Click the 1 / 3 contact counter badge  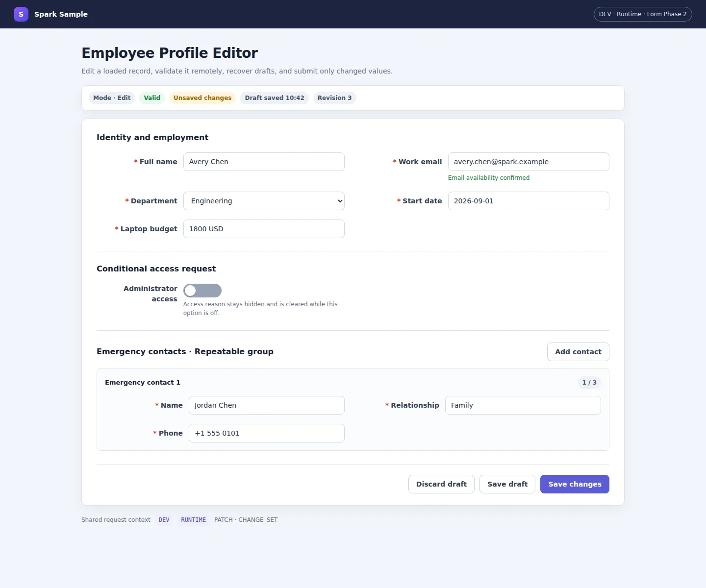click(589, 383)
